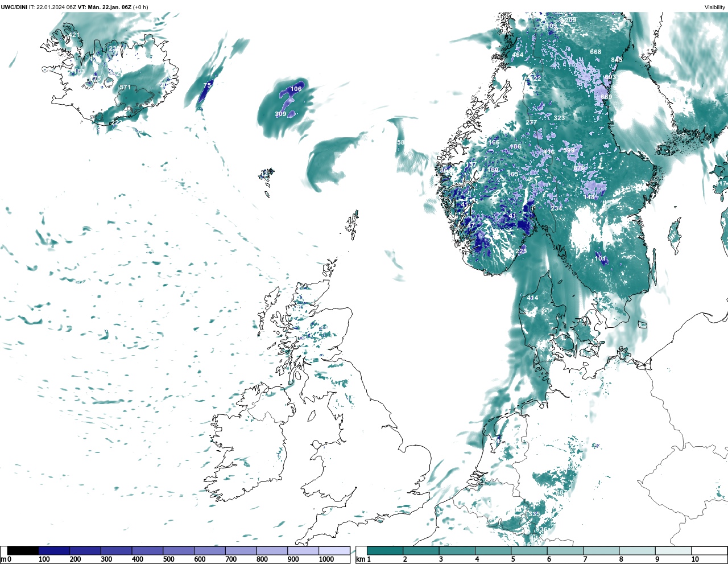The height and width of the screenshot is (564, 728).
Task: Click the 'km' unit label of kilometre scale
Action: coord(360,559)
